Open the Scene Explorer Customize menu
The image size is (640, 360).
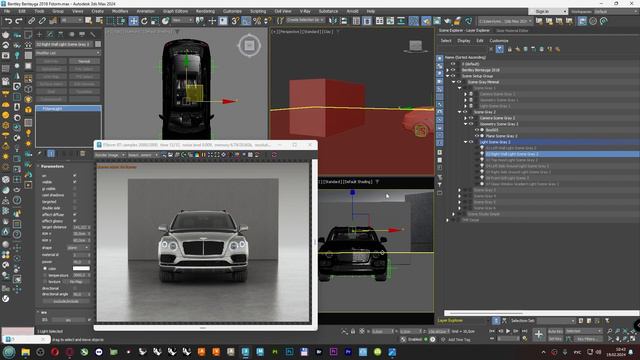499,41
